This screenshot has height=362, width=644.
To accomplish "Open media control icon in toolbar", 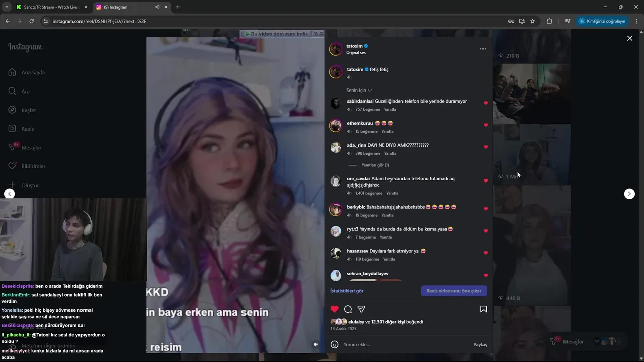I will point(568,21).
